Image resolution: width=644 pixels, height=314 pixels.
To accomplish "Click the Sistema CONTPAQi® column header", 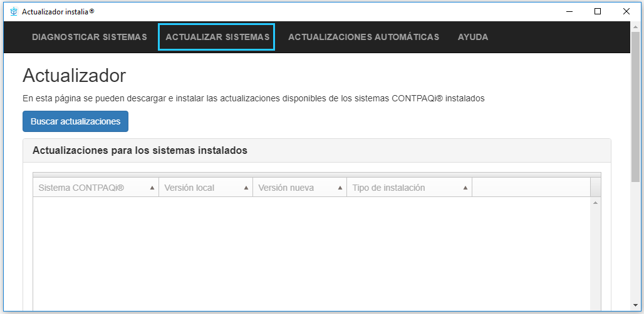I will tap(96, 188).
